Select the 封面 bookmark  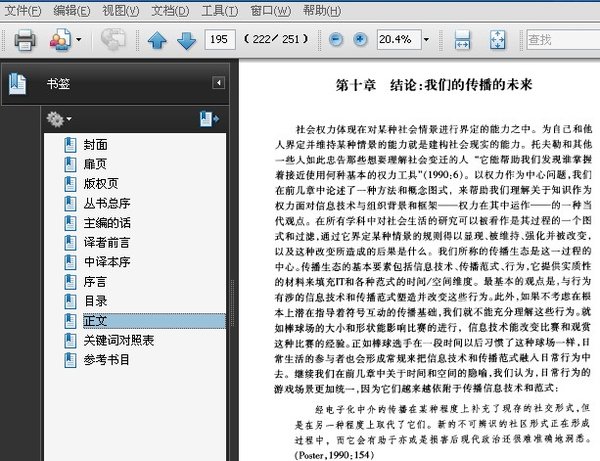click(x=95, y=144)
